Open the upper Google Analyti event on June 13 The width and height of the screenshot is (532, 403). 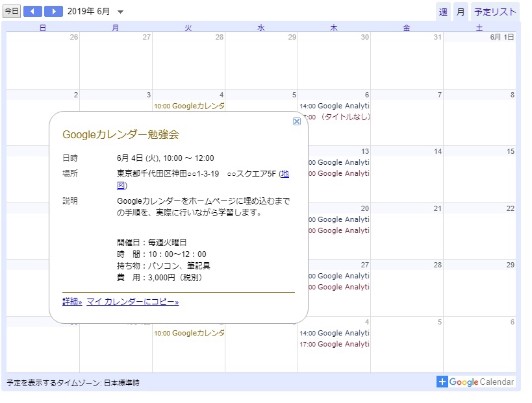coord(339,162)
